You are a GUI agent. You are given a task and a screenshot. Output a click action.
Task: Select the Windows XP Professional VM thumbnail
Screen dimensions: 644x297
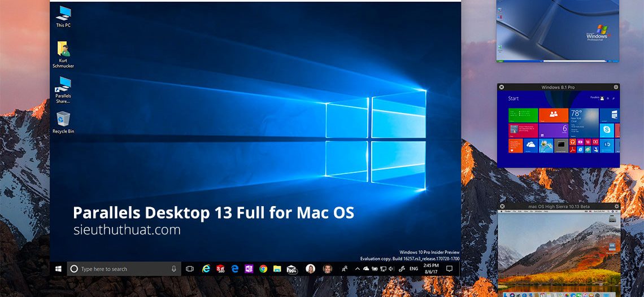pos(558,31)
